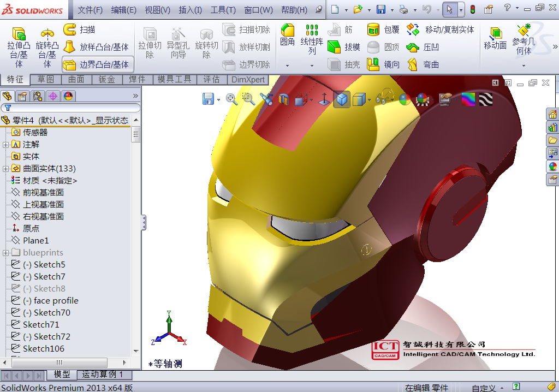Click the Previous View icon
The height and width of the screenshot is (392, 559).
266,99
